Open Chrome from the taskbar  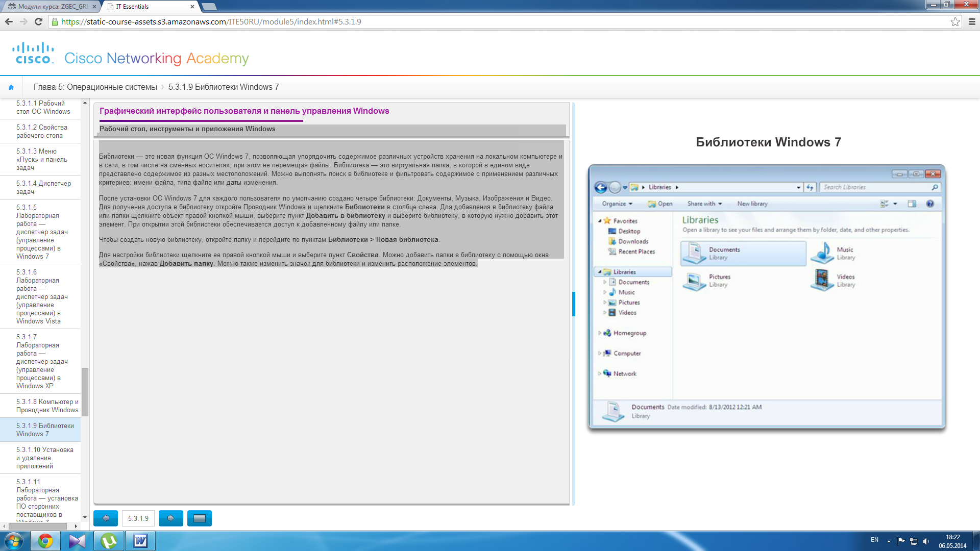[x=45, y=541]
